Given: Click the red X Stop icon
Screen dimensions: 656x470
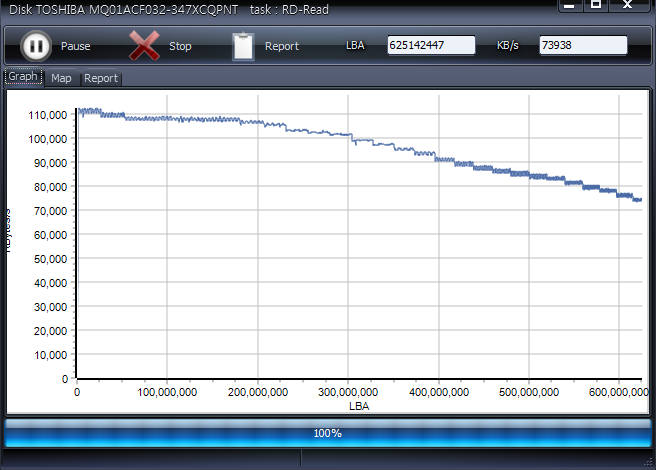Looking at the screenshot, I should click(x=144, y=46).
